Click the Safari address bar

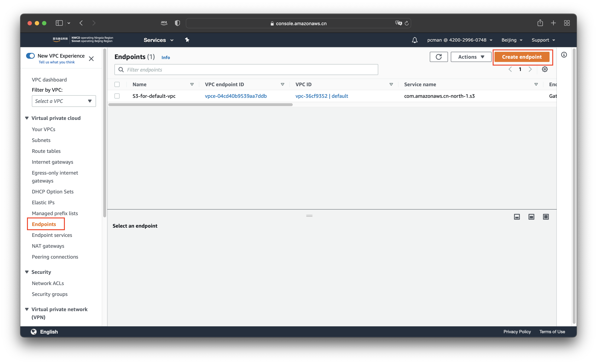(298, 23)
